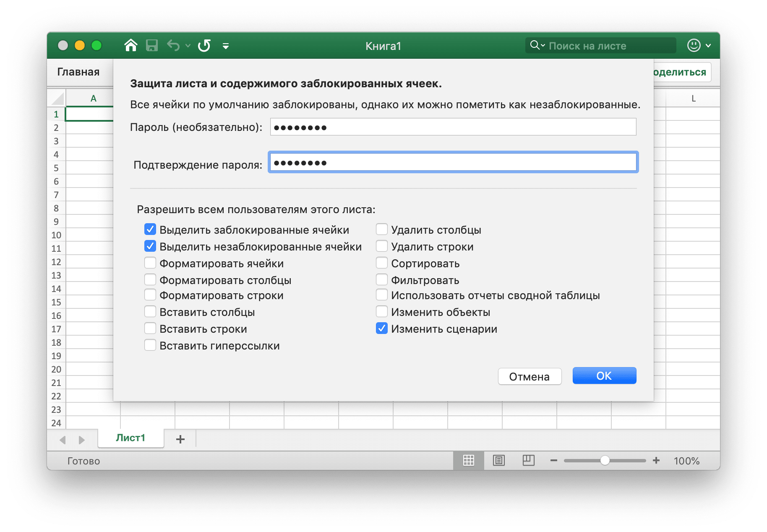The width and height of the screenshot is (767, 532).
Task: Click the Save floppy disk icon
Action: [151, 45]
